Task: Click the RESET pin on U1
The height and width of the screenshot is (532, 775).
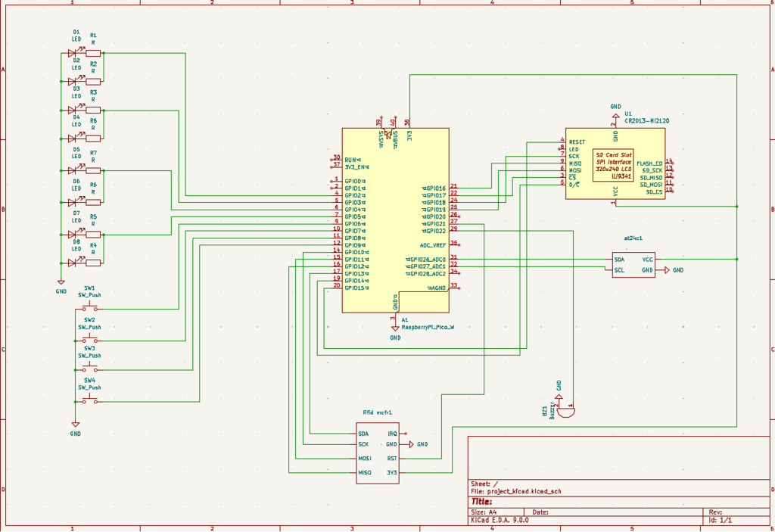Action: coord(577,142)
